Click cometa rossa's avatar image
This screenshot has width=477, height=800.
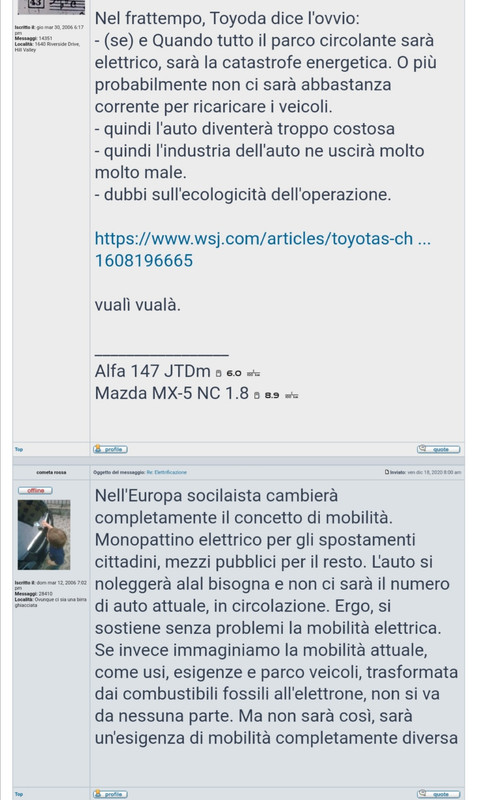click(44, 535)
